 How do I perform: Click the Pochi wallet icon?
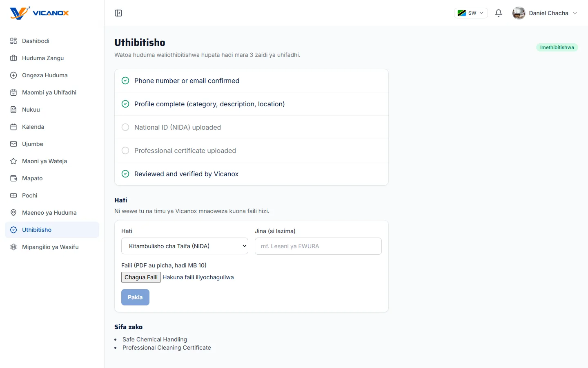pyautogui.click(x=13, y=195)
